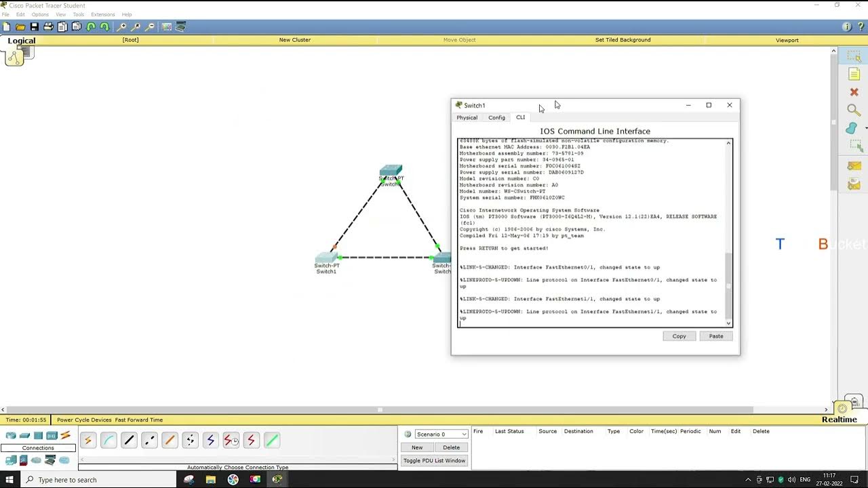
Task: Click the Redo green arrow icon
Action: click(104, 26)
